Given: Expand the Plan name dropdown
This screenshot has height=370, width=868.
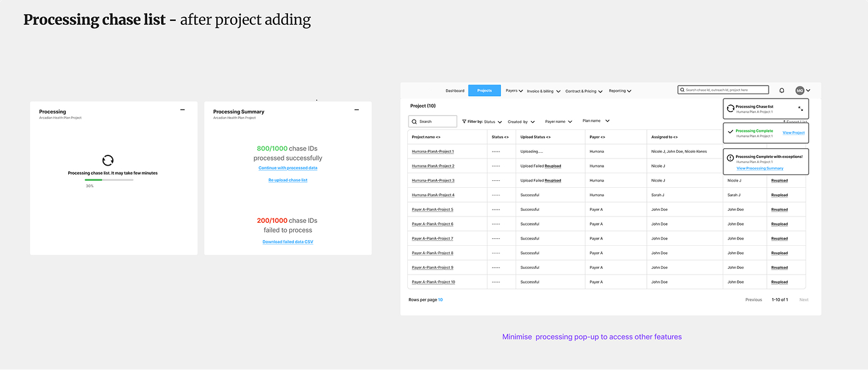Looking at the screenshot, I should (x=607, y=120).
